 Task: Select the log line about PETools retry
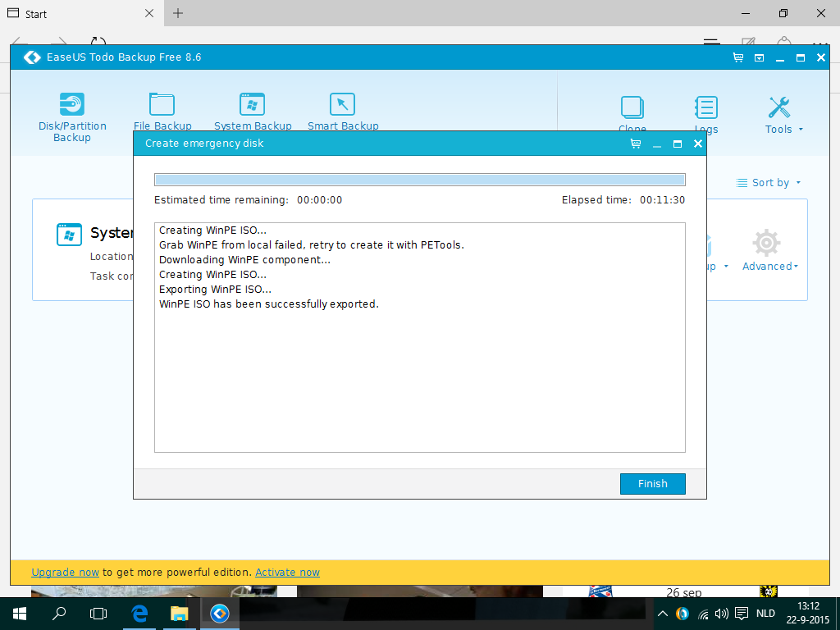(x=311, y=244)
